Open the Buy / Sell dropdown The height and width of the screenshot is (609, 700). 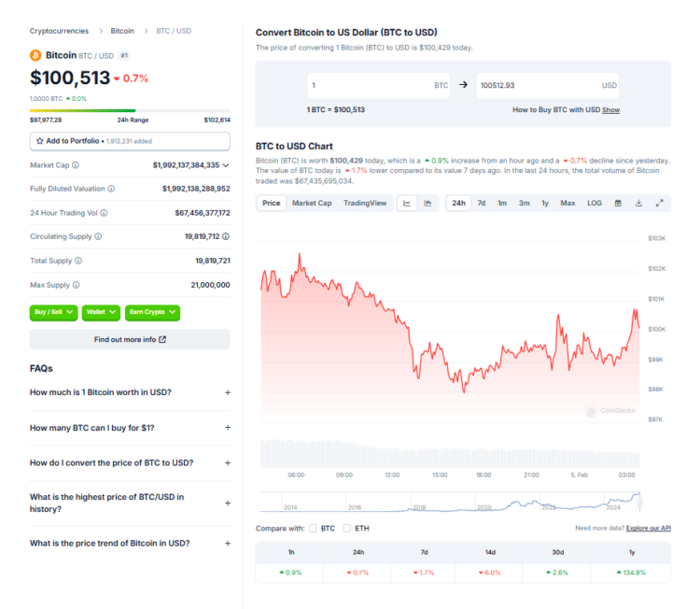53,312
